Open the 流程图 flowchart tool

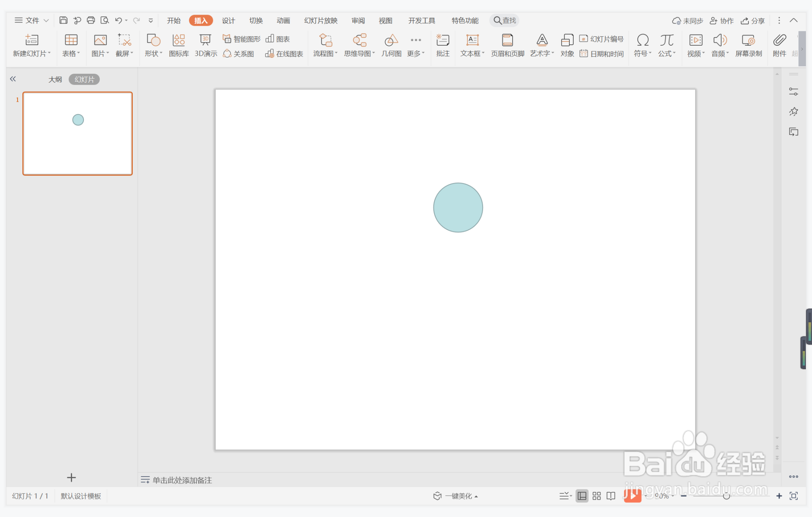click(325, 45)
